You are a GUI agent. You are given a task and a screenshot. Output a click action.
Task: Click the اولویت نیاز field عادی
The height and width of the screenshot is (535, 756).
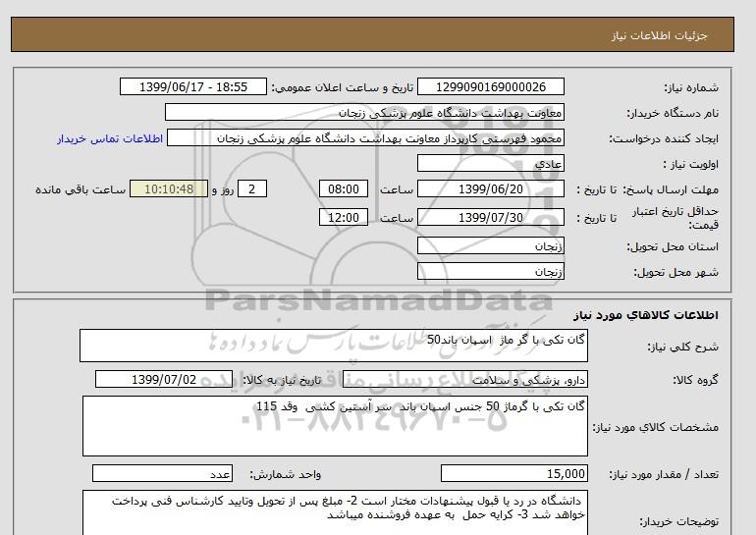coord(490,163)
